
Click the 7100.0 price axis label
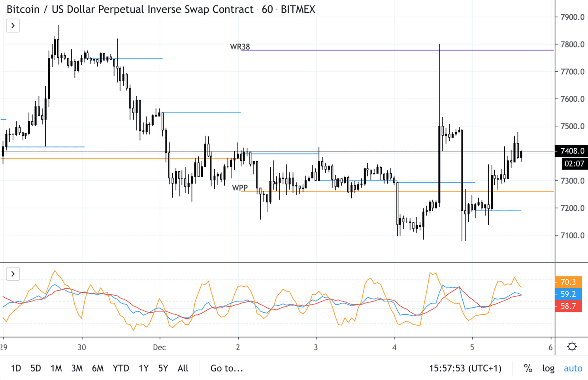point(573,235)
